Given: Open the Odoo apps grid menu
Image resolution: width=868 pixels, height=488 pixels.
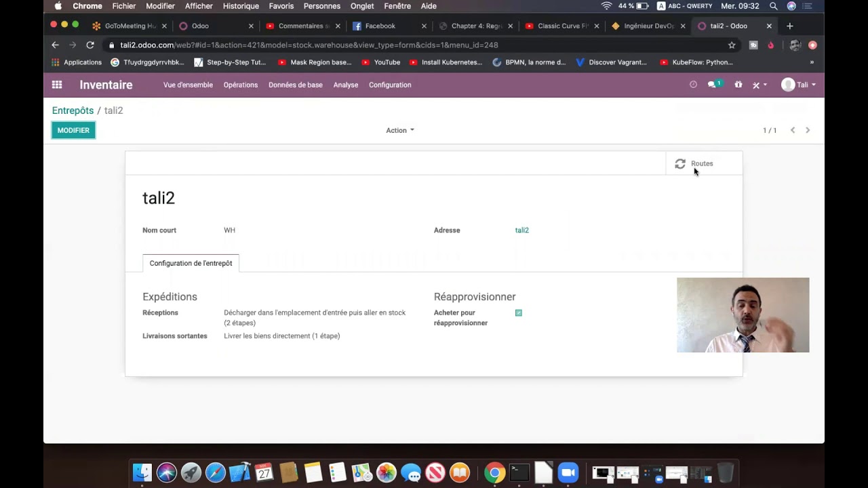Looking at the screenshot, I should [x=57, y=85].
